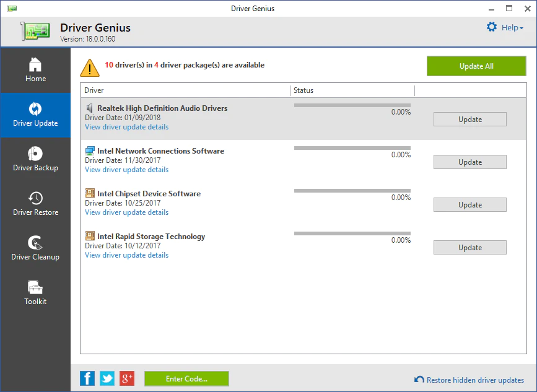The width and height of the screenshot is (537, 392).
Task: Click Driver Date 10/12/2017 text
Action: point(123,246)
